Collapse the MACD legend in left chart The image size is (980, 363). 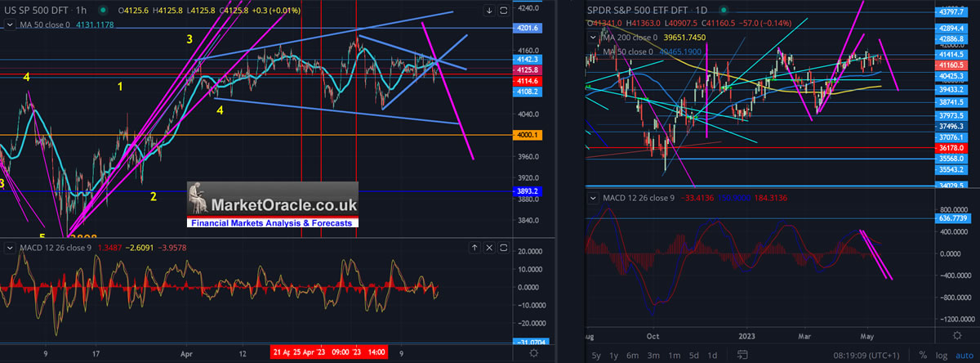tap(10, 248)
